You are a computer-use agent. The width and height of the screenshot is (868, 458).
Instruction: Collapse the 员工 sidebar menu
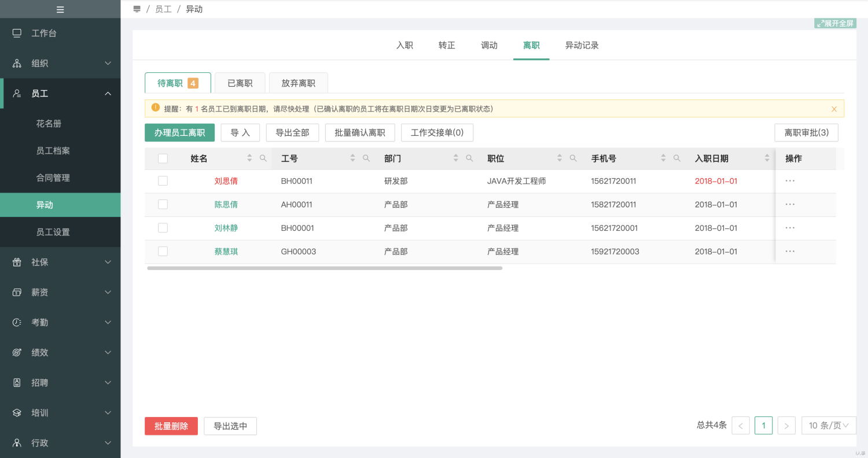coord(108,93)
